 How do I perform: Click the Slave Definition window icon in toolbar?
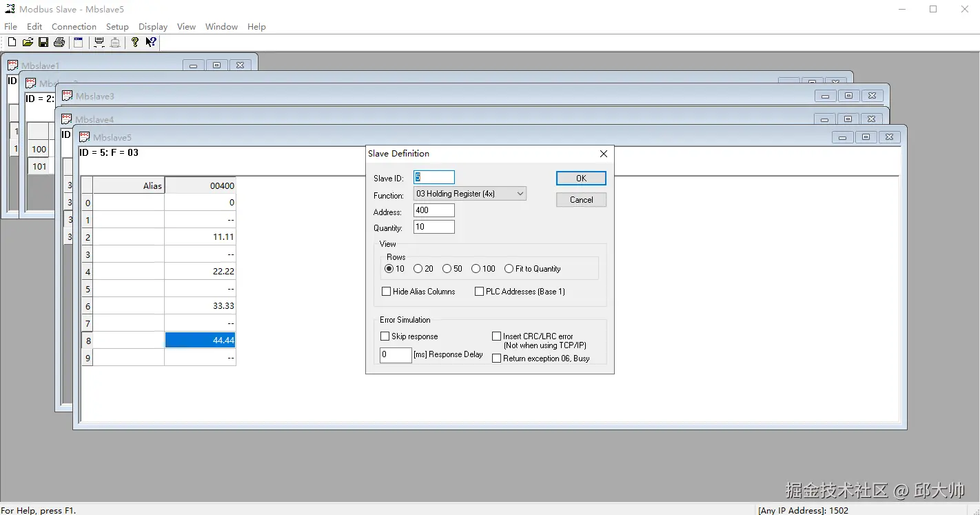point(79,42)
